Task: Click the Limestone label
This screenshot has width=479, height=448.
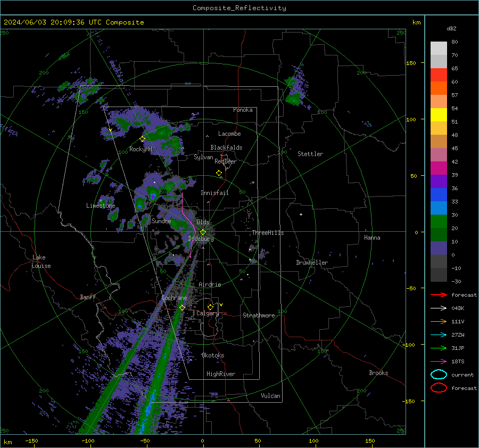Action: [x=101, y=206]
